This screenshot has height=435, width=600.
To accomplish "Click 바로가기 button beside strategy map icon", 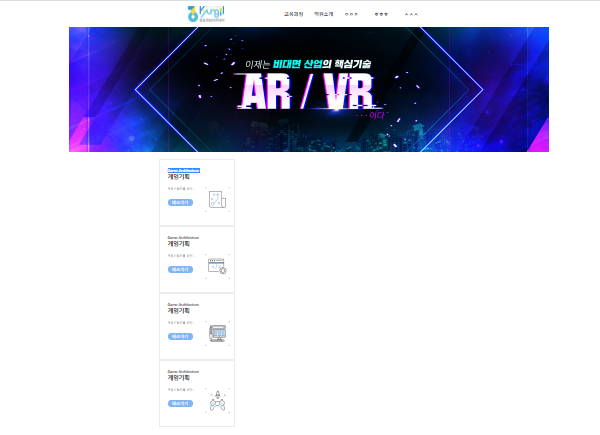I will [x=180, y=202].
